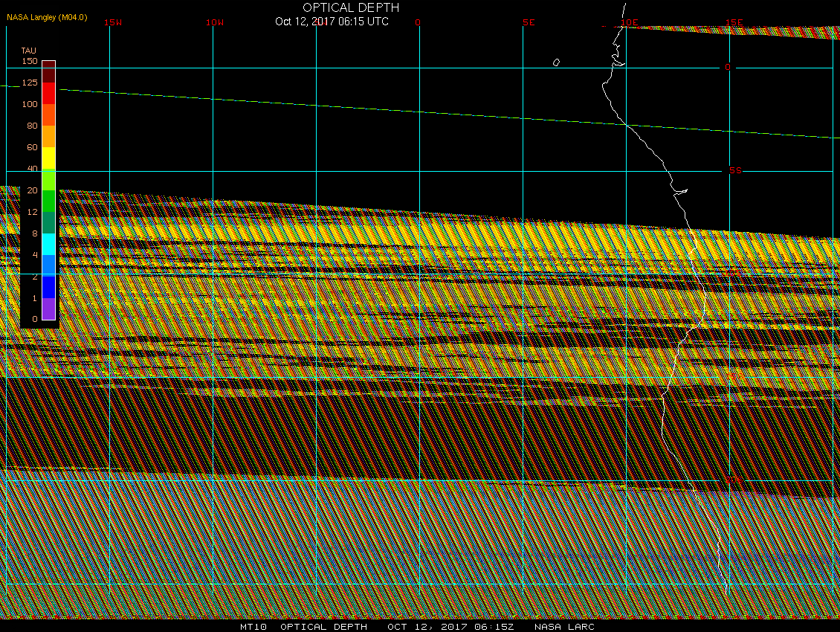Choose the cyan swatch on the TAU colorbar
840x632 pixels.
pyautogui.click(x=48, y=244)
